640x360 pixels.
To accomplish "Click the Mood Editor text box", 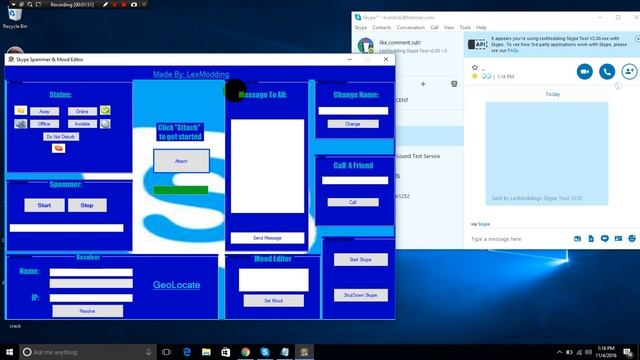I will (x=273, y=280).
